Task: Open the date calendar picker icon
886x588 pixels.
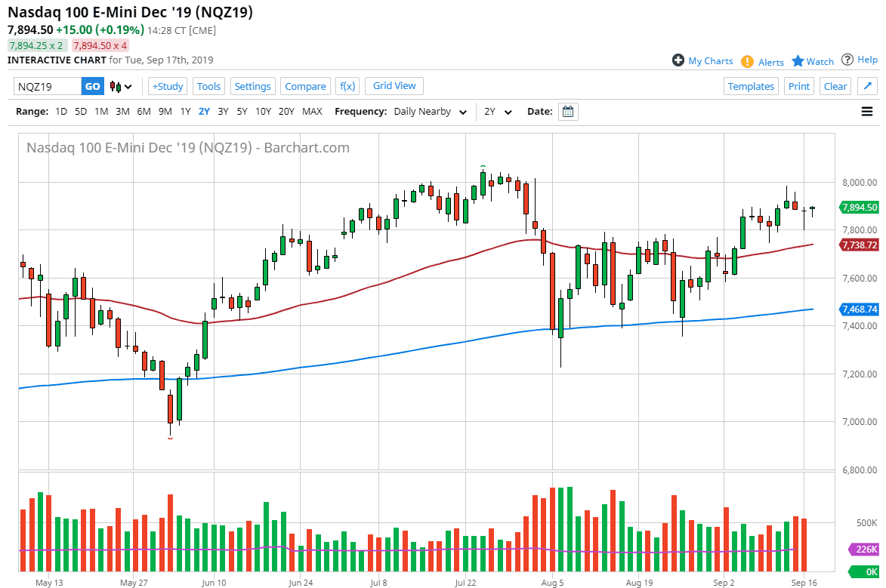Action: 568,112
